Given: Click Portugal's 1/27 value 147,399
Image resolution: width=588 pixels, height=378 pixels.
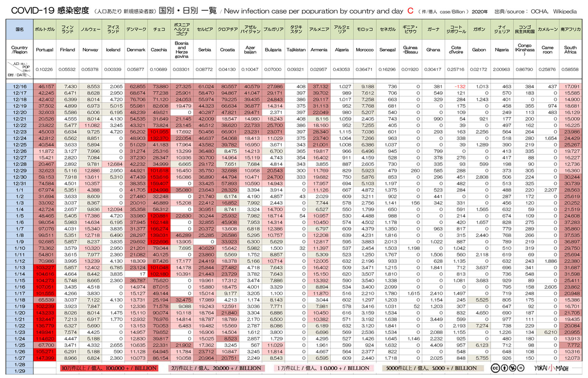Looking at the screenshot, I should coord(45,358).
